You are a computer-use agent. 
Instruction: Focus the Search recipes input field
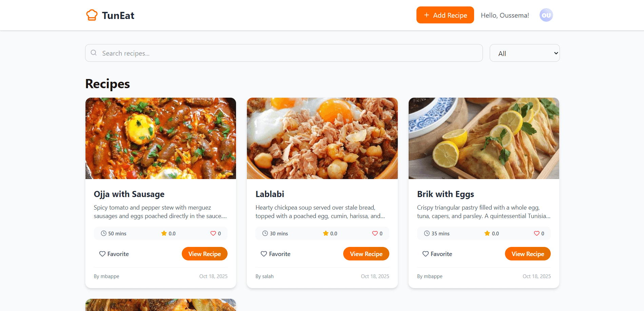288,53
